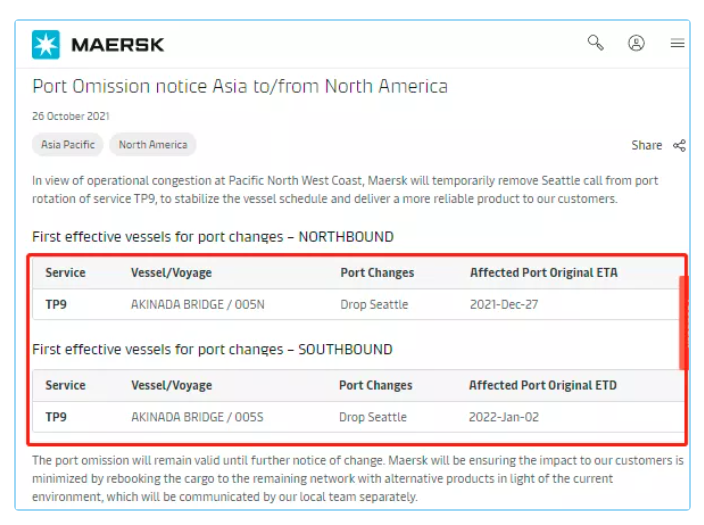Image resolution: width=704 pixels, height=525 pixels.
Task: Click the Affected Port Original ETD header
Action: 543,385
